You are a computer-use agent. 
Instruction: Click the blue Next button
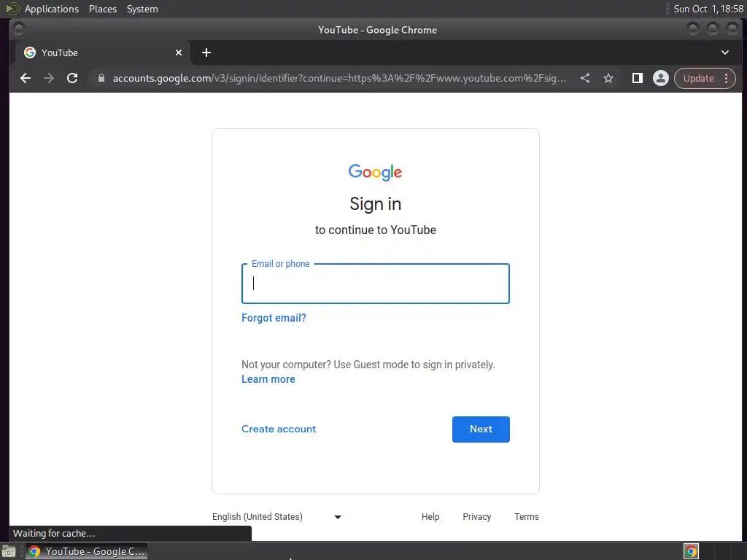[x=481, y=429]
